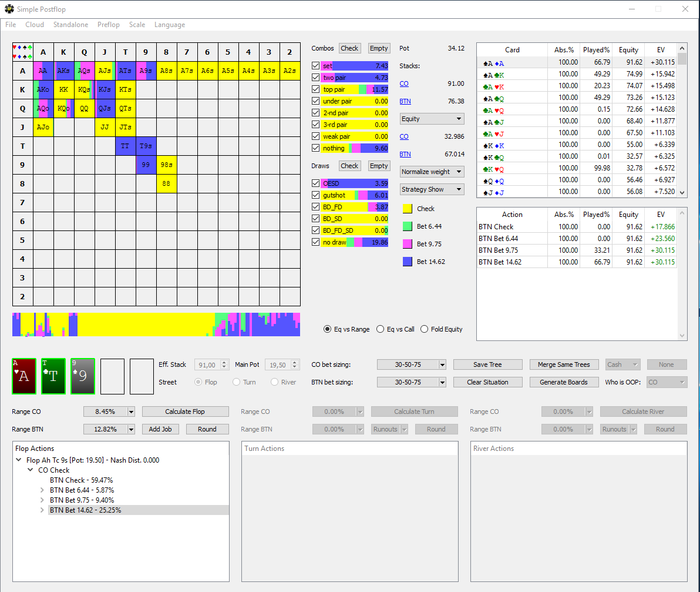Select the 88 hand cell
Screen dimensions: 700x592
click(x=167, y=183)
